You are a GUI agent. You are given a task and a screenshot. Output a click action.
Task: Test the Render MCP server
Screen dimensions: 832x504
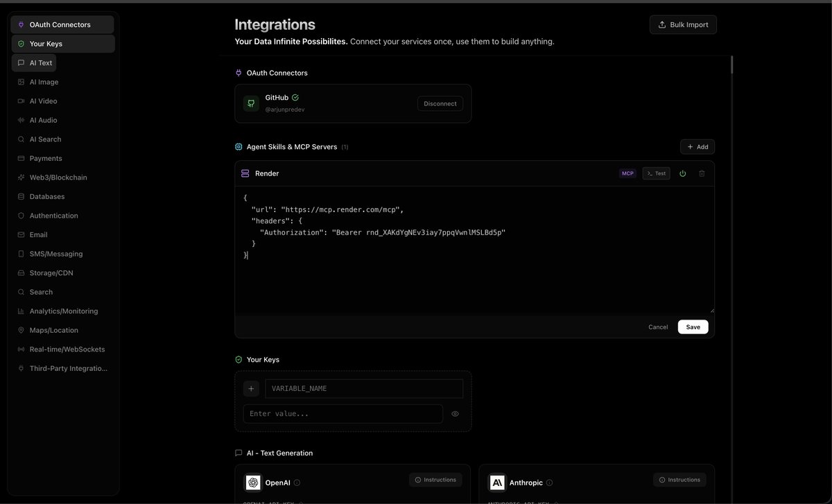pos(656,173)
